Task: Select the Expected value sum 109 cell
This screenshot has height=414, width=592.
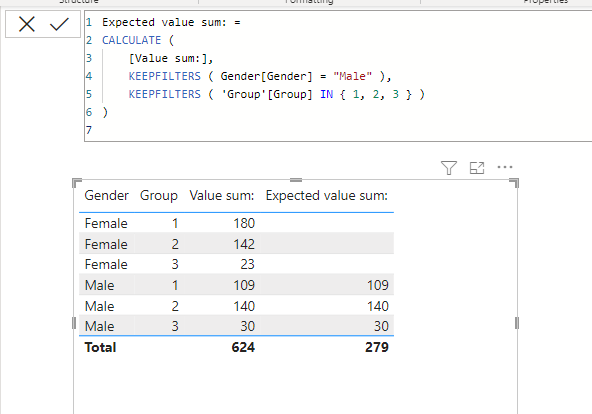Action: click(378, 285)
